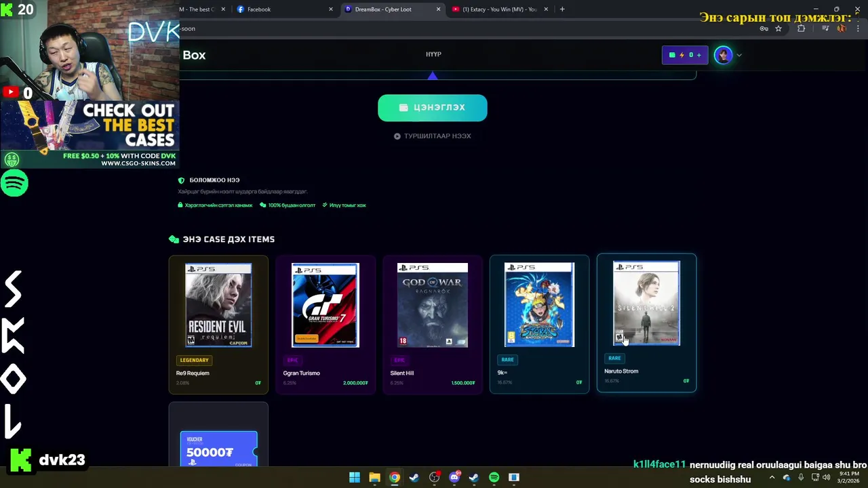Click the '2,000,000₮' price text
This screenshot has height=488, width=868.
tap(355, 383)
